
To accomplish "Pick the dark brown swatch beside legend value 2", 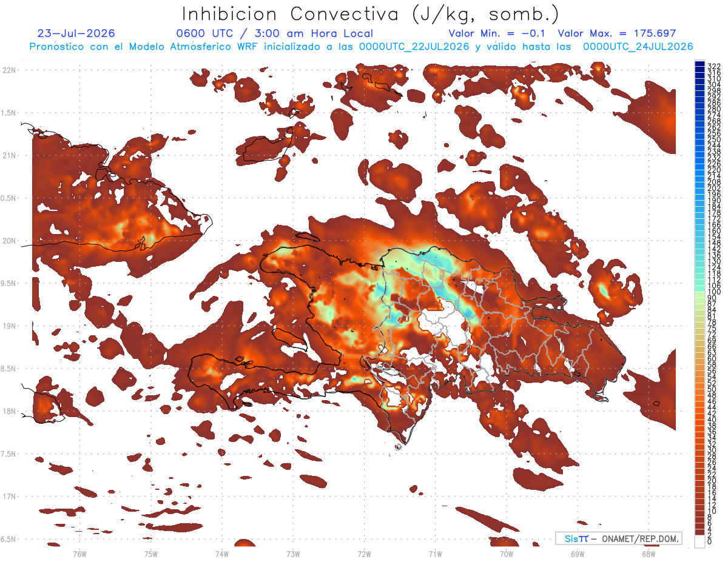I will pos(699,532).
